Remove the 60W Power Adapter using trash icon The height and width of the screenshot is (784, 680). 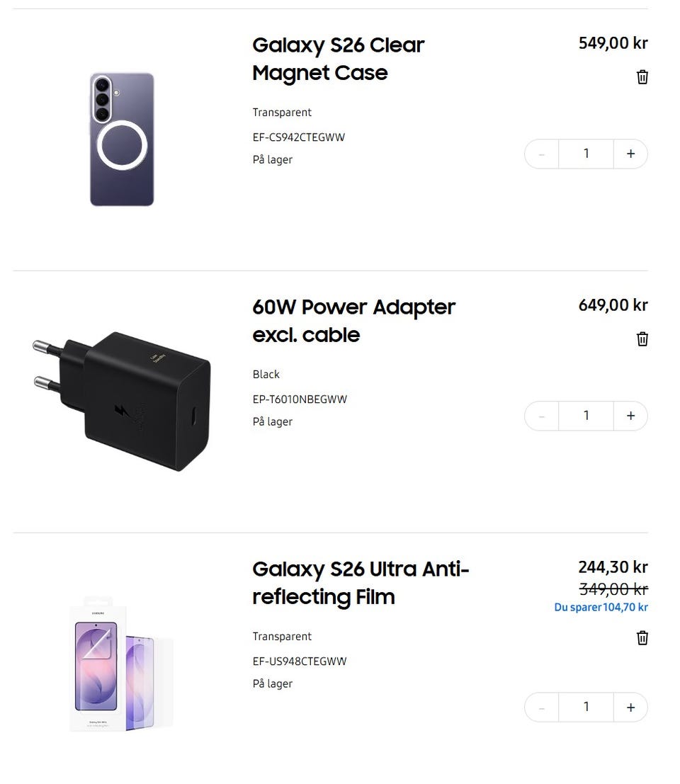(x=642, y=339)
